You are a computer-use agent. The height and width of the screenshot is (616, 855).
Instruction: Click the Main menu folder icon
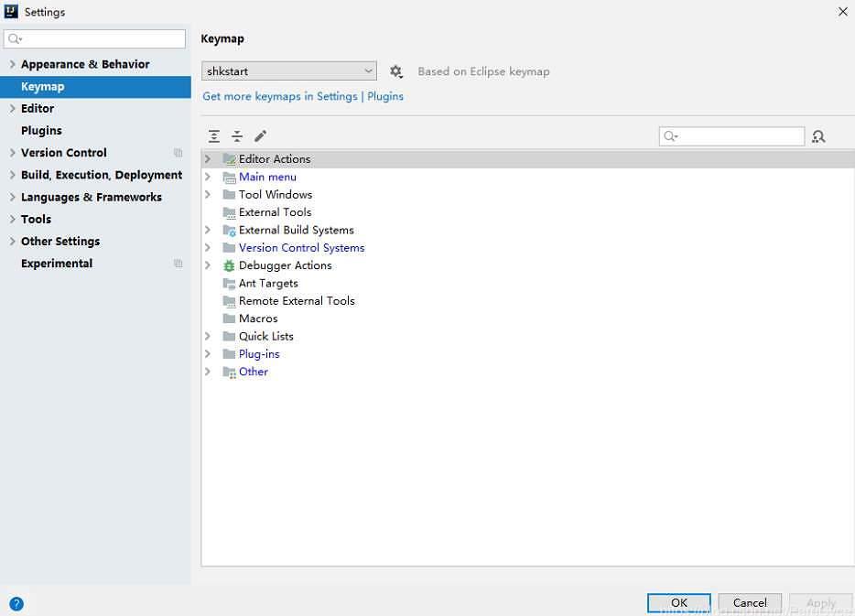229,178
